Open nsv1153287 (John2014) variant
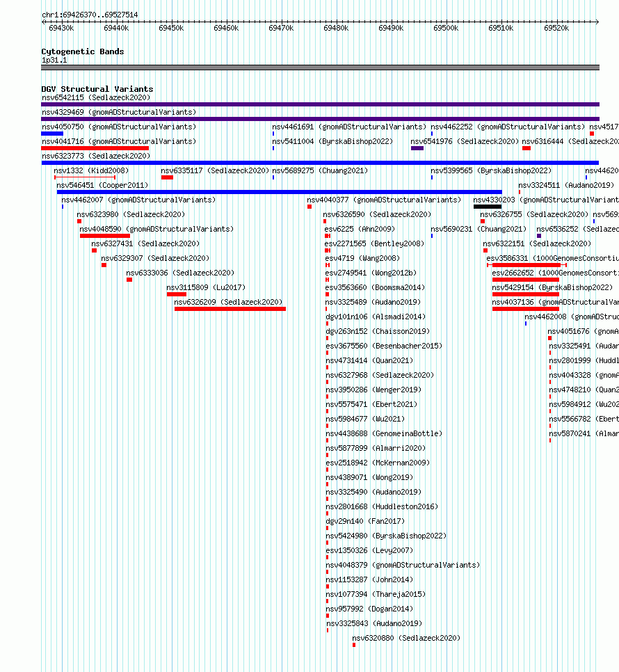619x672 pixels. 369,579
